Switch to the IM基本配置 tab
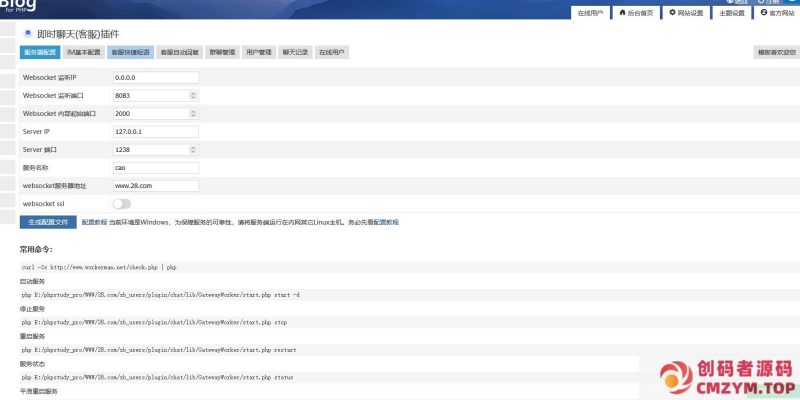 click(83, 52)
